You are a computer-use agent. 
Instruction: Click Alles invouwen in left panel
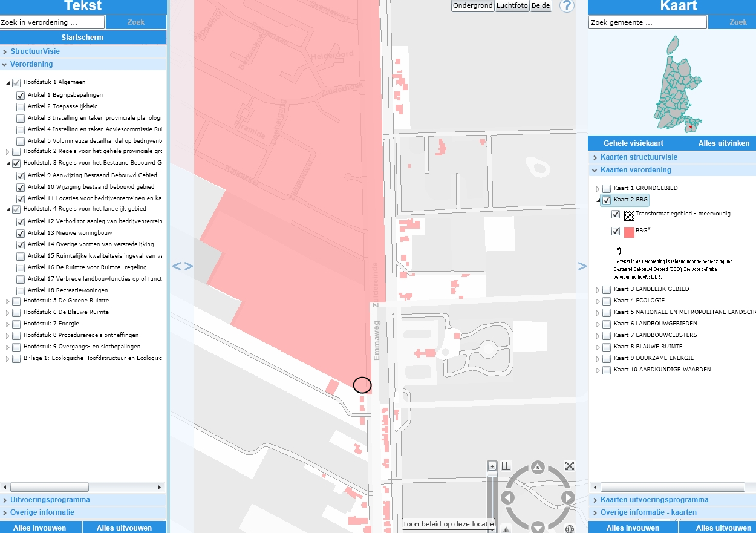click(x=40, y=528)
